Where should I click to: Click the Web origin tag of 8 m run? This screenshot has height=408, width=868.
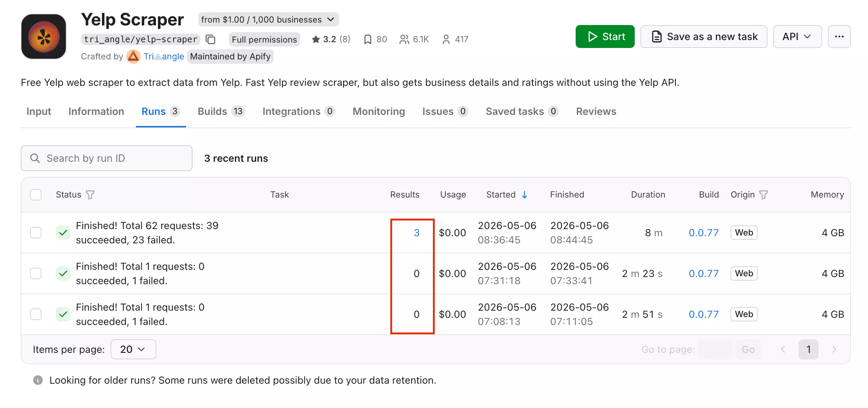[x=744, y=233]
